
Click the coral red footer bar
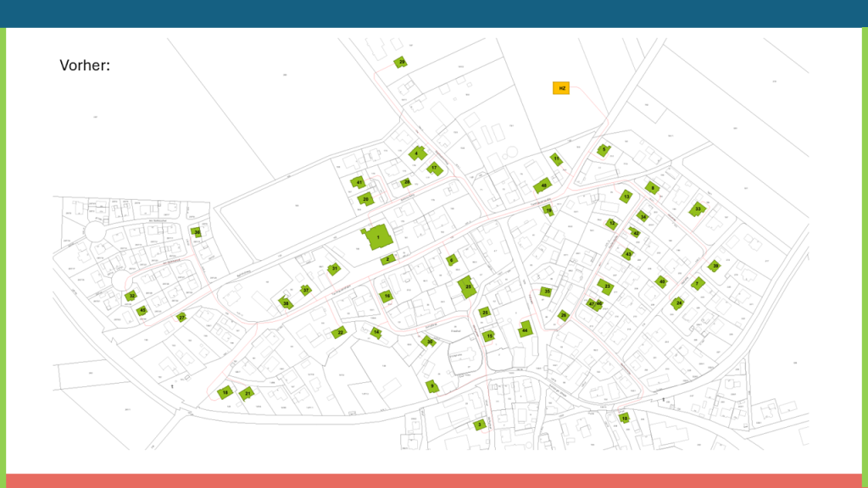click(x=434, y=480)
